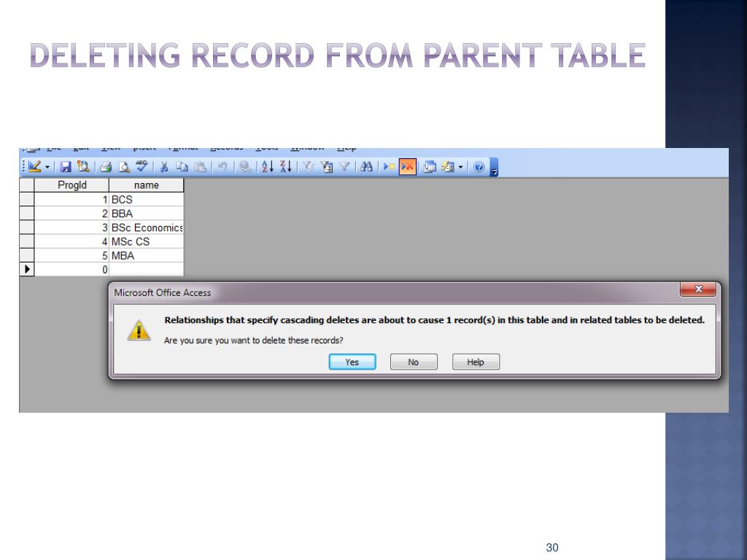
Task: Click the new-record row selector with arrow
Action: pos(27,270)
